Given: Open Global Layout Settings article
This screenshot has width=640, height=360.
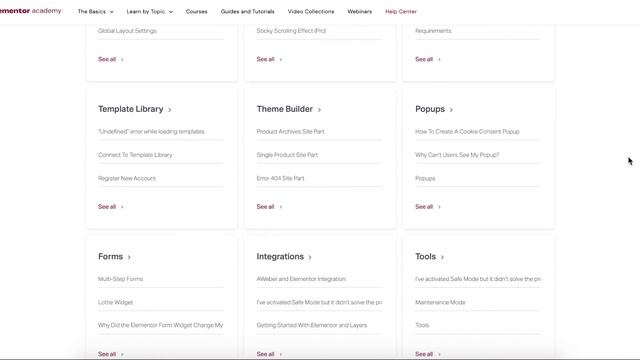Looking at the screenshot, I should point(127,31).
